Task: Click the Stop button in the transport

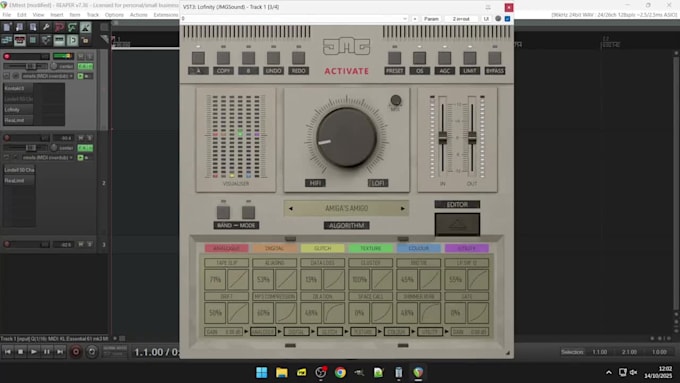Action: pyautogui.click(x=20, y=352)
